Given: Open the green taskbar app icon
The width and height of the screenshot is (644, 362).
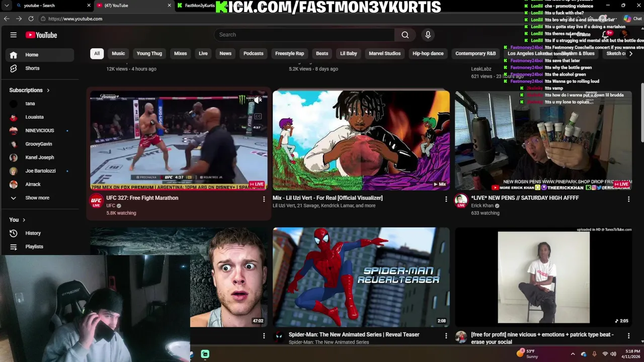Looking at the screenshot, I should (x=205, y=354).
